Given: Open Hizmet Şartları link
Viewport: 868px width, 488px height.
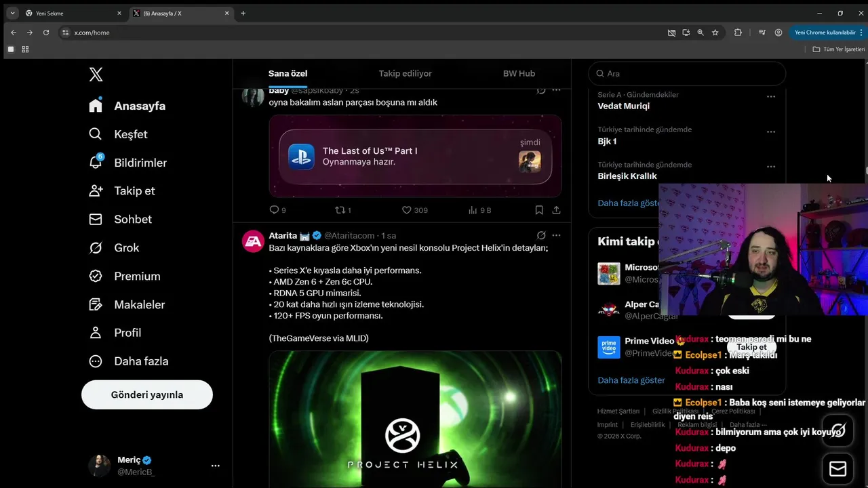Looking at the screenshot, I should (x=618, y=411).
